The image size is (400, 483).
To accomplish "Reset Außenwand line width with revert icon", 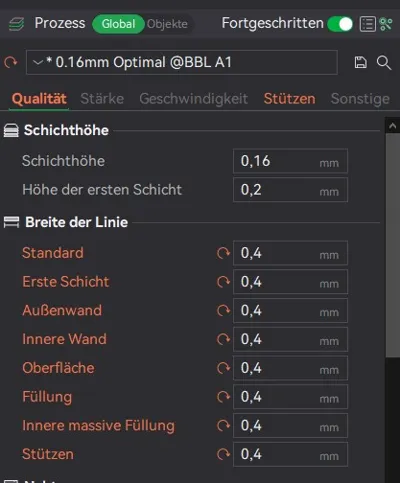I will click(x=223, y=311).
